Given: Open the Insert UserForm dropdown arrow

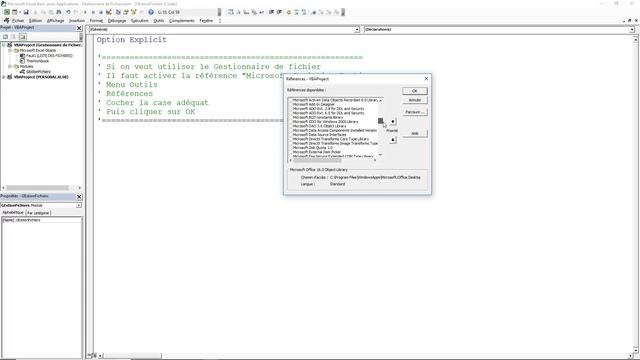Looking at the screenshot, I should [x=20, y=12].
